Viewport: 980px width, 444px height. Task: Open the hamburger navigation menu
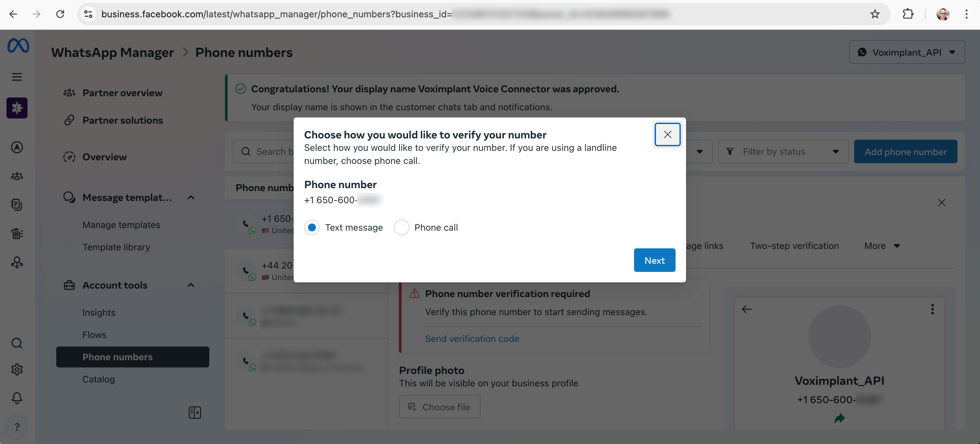(x=17, y=77)
